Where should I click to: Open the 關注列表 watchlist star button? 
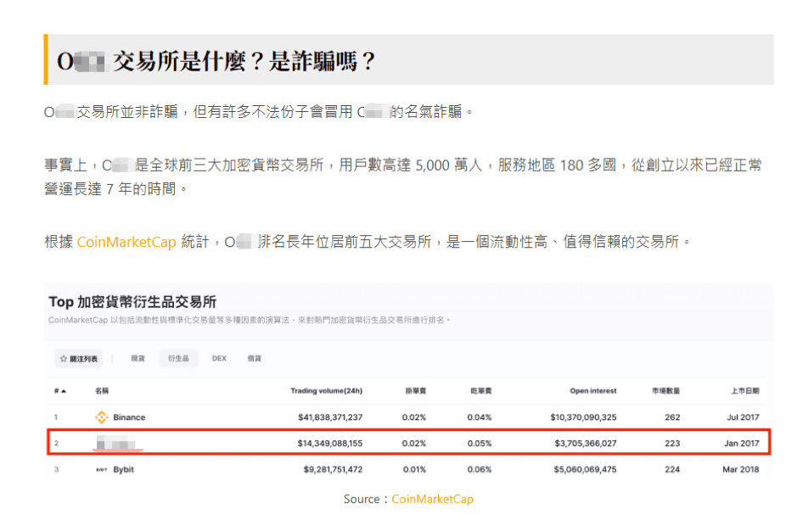click(x=79, y=359)
